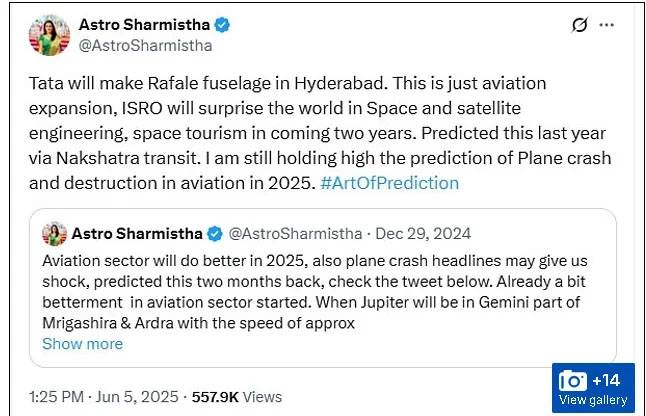Click the View gallery button
This screenshot has width=646, height=416.
(x=593, y=388)
